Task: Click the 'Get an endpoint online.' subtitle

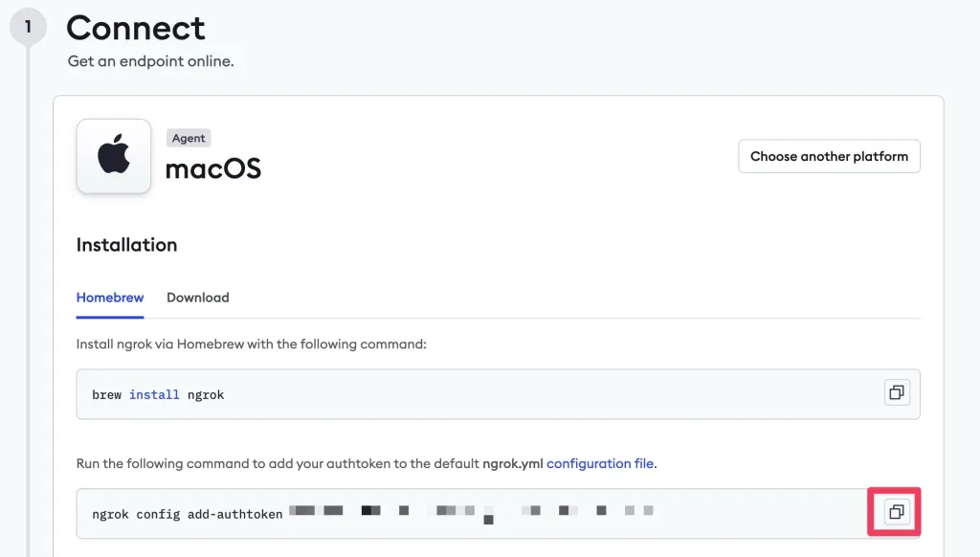Action: pyautogui.click(x=150, y=61)
